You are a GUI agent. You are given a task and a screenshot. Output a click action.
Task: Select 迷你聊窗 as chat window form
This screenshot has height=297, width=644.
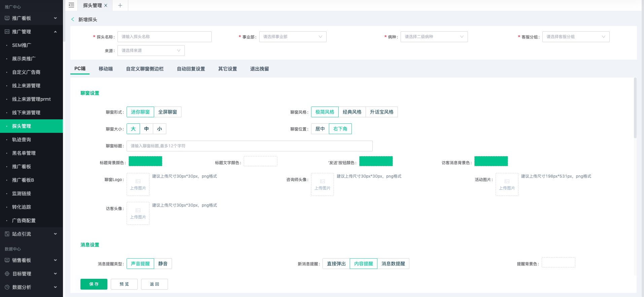(140, 112)
